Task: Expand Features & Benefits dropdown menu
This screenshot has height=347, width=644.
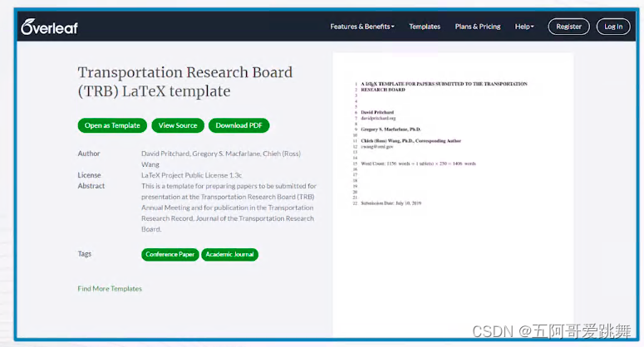Action: coord(362,27)
